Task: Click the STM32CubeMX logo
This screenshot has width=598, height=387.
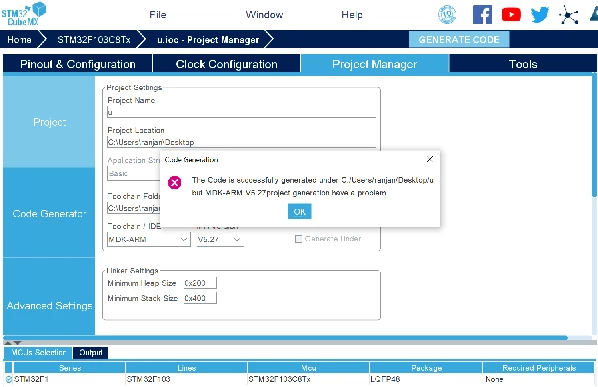Action: [x=24, y=14]
